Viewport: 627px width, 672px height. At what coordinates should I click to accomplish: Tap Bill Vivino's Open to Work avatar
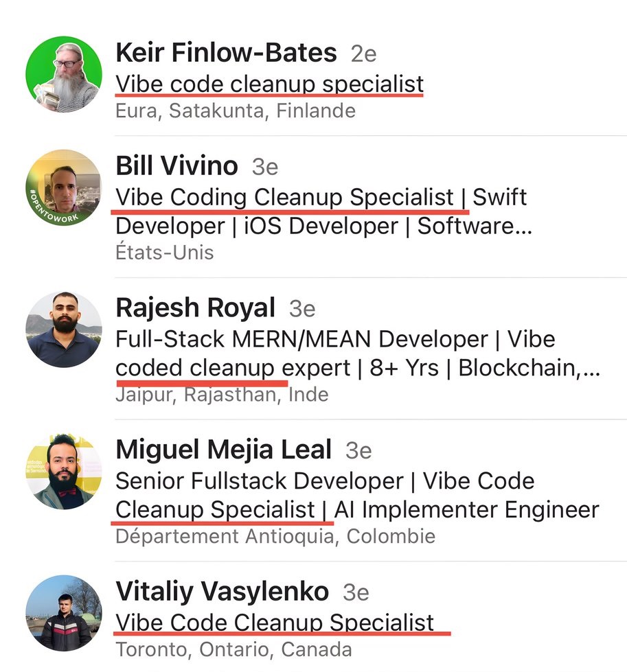[64, 187]
